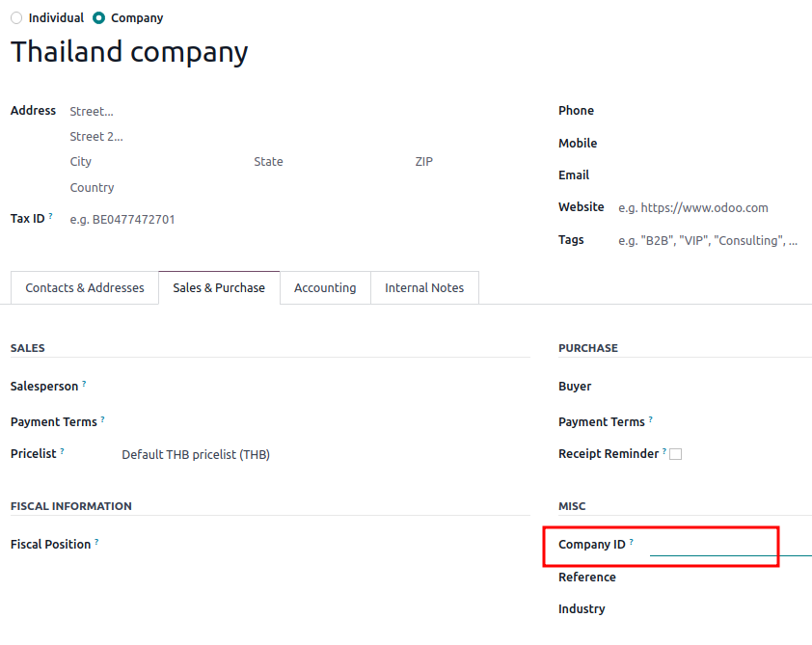Click the Receipt Reminder help icon
812x645 pixels.
[664, 451]
